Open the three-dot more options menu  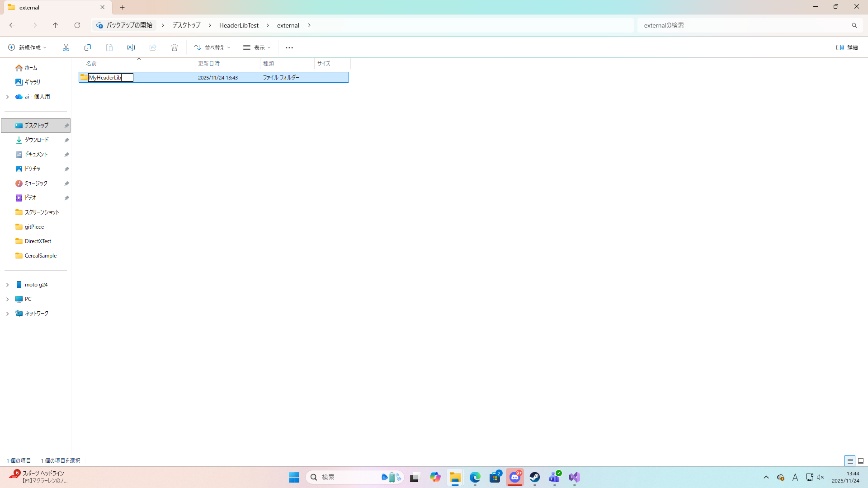pos(289,47)
